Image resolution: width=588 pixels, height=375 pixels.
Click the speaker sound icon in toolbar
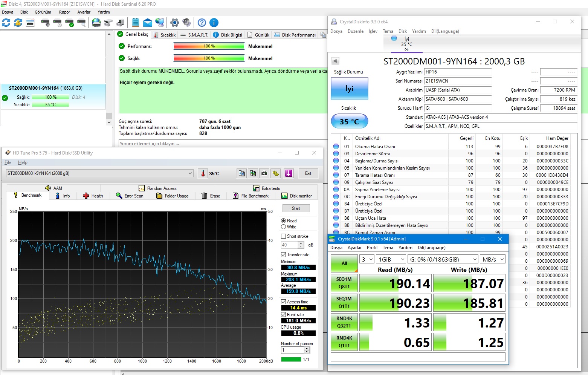(187, 23)
